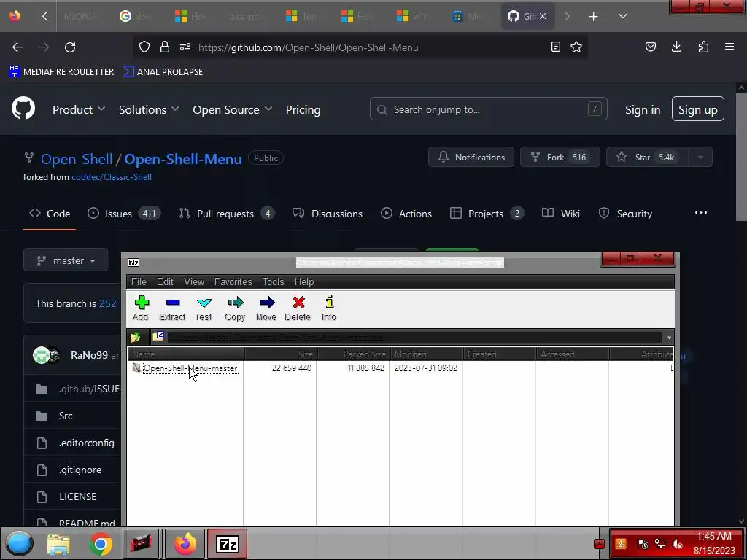Viewport: 747px width, 560px height.
Task: Open Chrome from the taskbar
Action: [x=101, y=544]
